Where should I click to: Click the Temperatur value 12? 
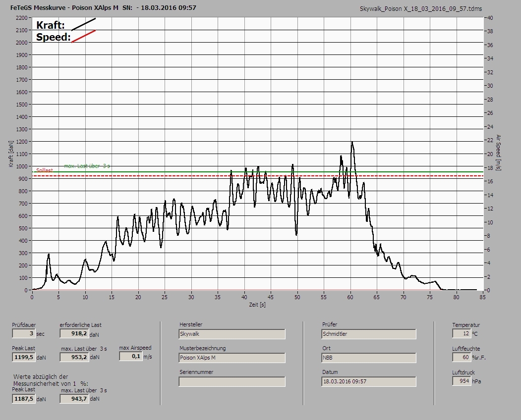click(461, 333)
